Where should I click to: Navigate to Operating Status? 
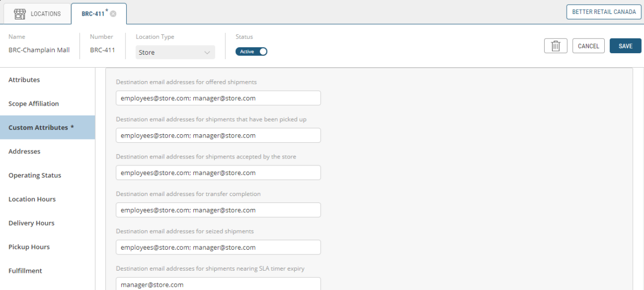tap(35, 176)
